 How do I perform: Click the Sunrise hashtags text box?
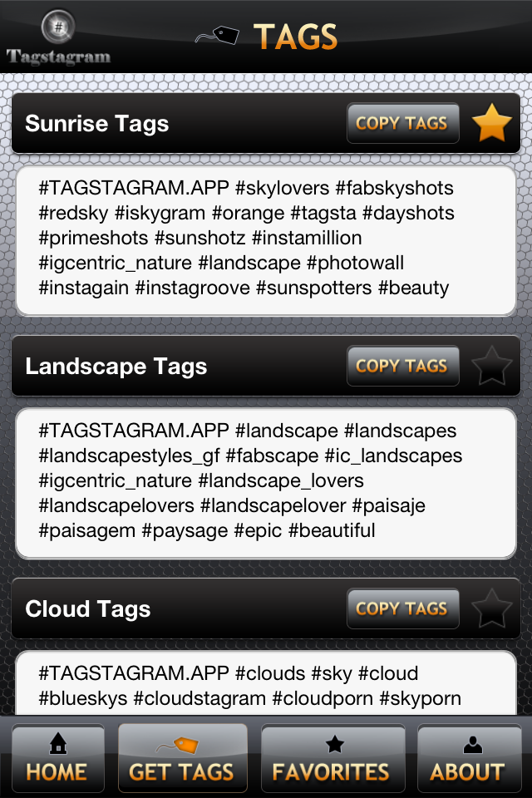click(x=266, y=239)
